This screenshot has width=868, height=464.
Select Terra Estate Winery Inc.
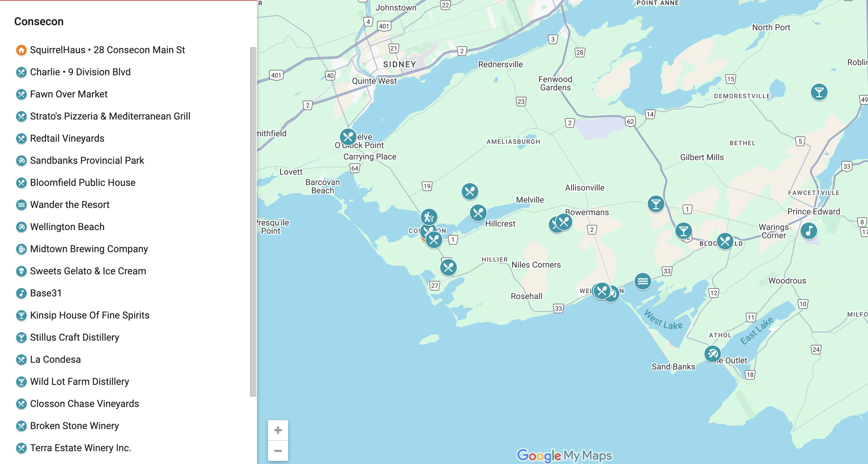click(x=81, y=448)
